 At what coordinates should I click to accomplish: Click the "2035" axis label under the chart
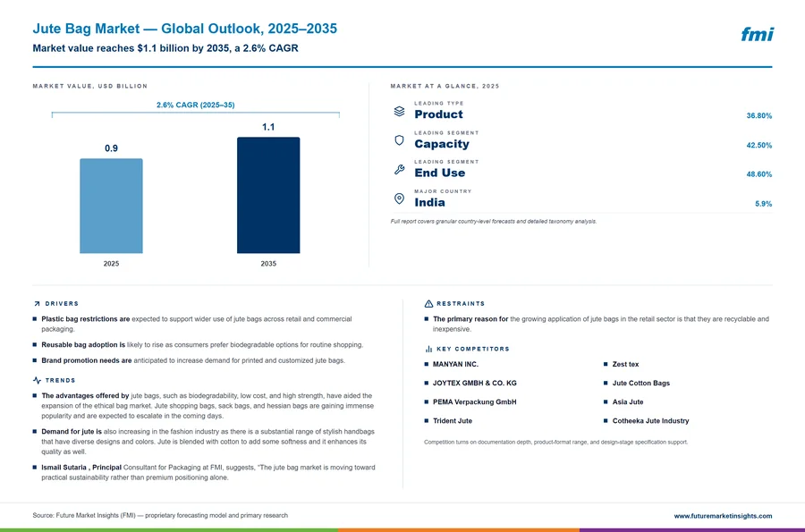tap(268, 264)
